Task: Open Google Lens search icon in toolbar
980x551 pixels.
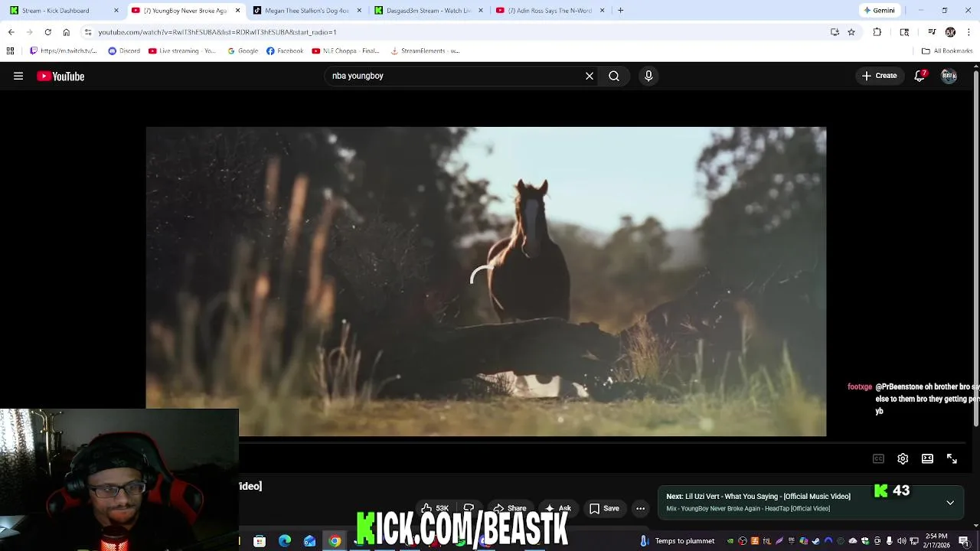Action: point(904,32)
